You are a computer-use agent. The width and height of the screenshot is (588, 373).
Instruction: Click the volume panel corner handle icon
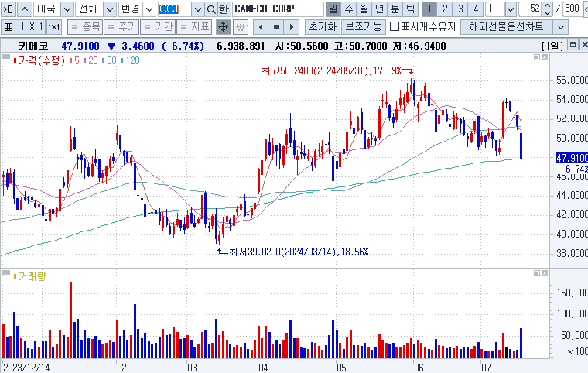click(x=5, y=272)
